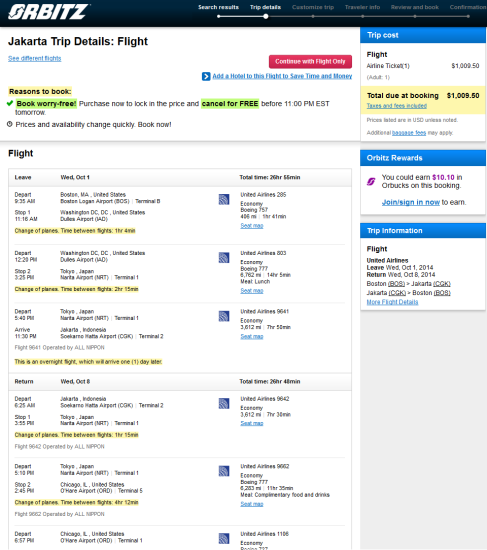The image size is (487, 550).
Task: Open Taxes and fees included link
Action: 396,106
